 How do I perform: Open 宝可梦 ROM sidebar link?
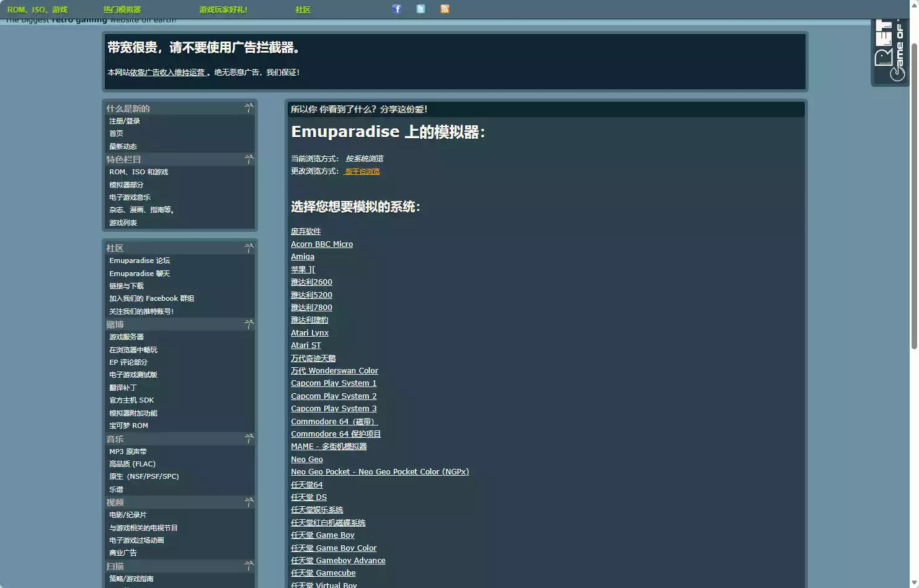pos(128,425)
